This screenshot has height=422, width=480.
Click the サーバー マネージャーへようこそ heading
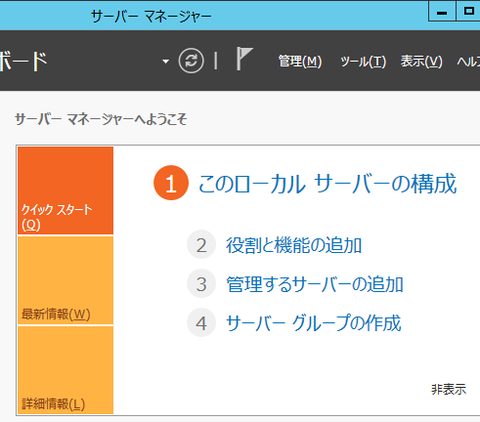[x=101, y=119]
